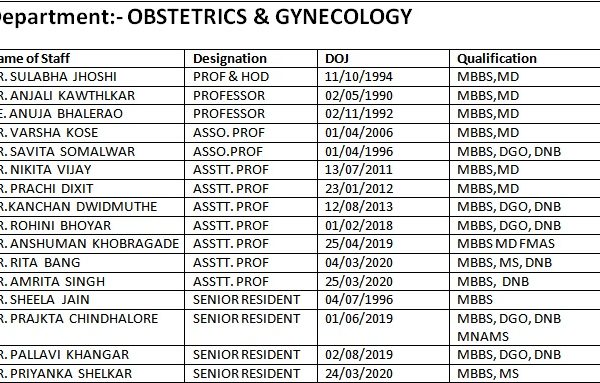Image resolution: width=600 pixels, height=383 pixels.
Task: Click SHEELA JAIN's SENIOR RESIDENT cell
Action: pyautogui.click(x=251, y=300)
